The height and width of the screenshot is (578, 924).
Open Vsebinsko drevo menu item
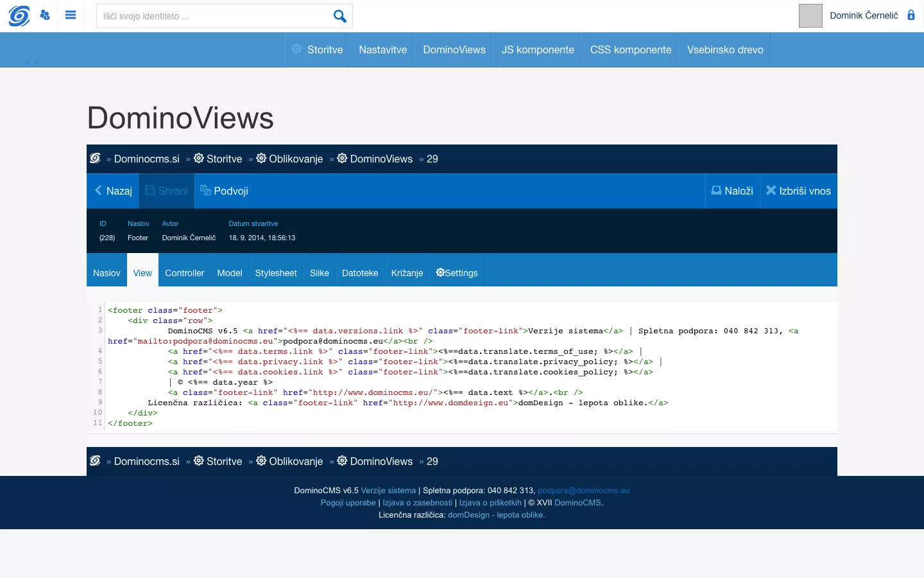(x=725, y=49)
